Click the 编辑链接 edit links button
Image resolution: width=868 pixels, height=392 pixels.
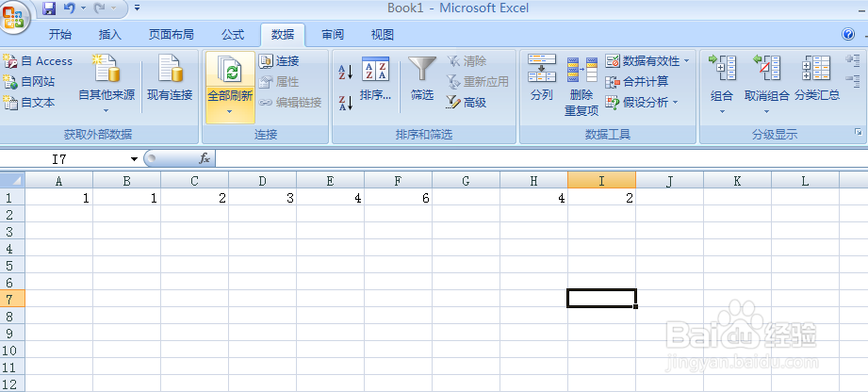[x=290, y=102]
